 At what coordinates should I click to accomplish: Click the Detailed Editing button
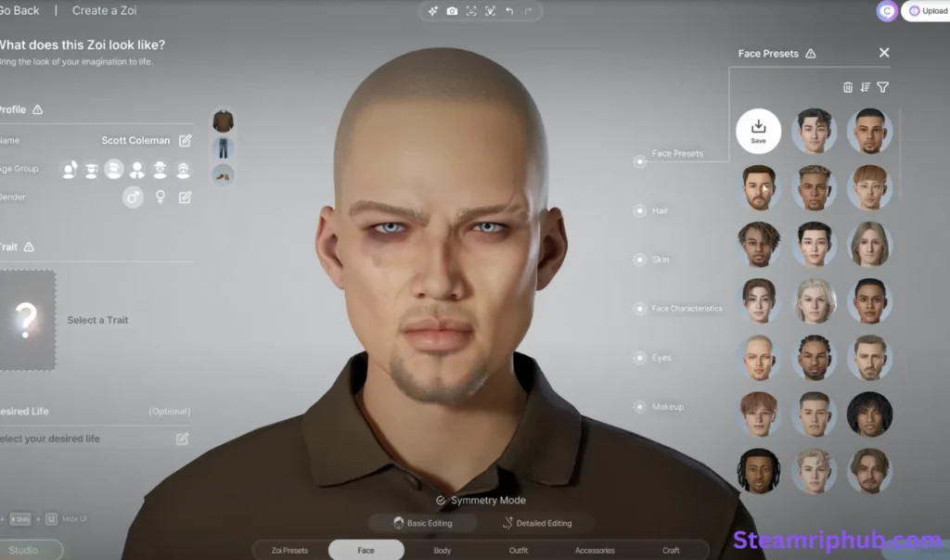[x=537, y=523]
